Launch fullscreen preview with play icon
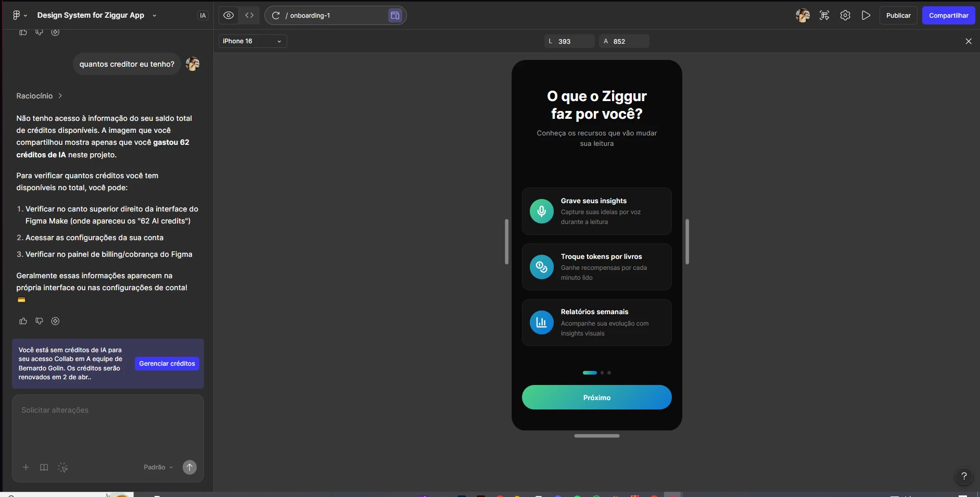This screenshot has height=497, width=980. pos(866,16)
